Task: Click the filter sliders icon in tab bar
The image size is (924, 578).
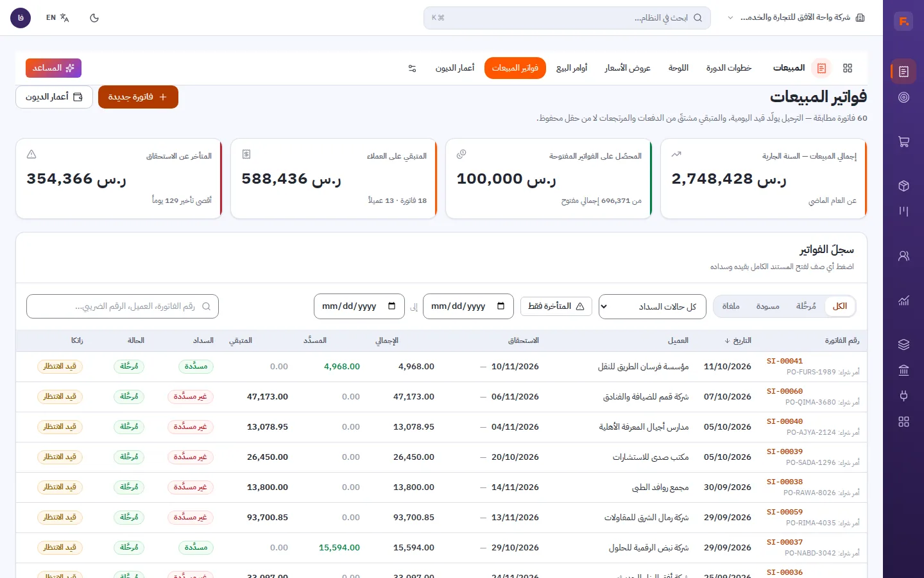Action: point(413,68)
